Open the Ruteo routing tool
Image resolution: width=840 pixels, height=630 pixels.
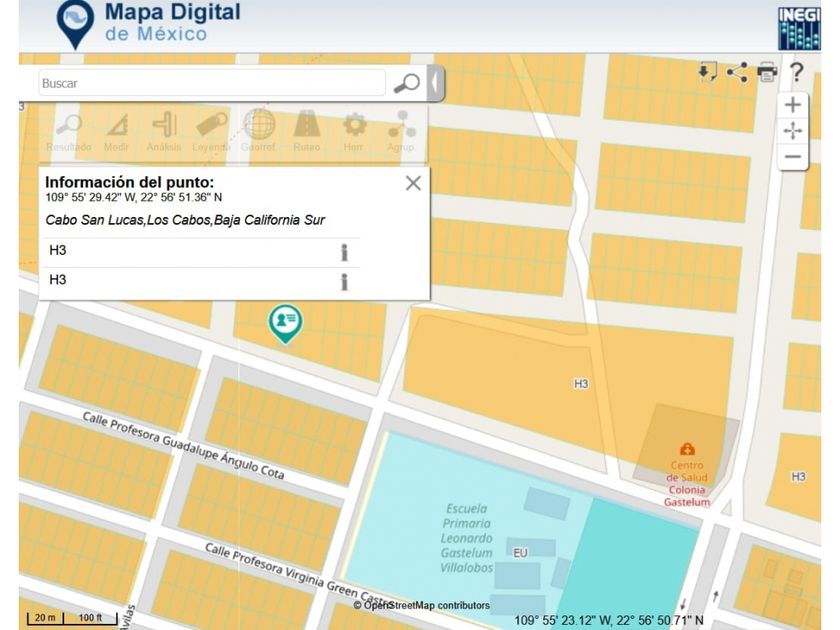pyautogui.click(x=306, y=133)
